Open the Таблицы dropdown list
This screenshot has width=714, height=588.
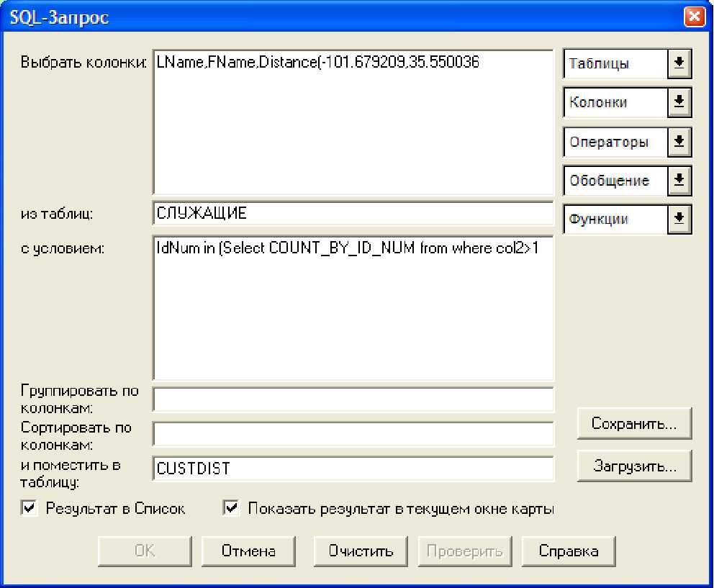click(x=677, y=63)
